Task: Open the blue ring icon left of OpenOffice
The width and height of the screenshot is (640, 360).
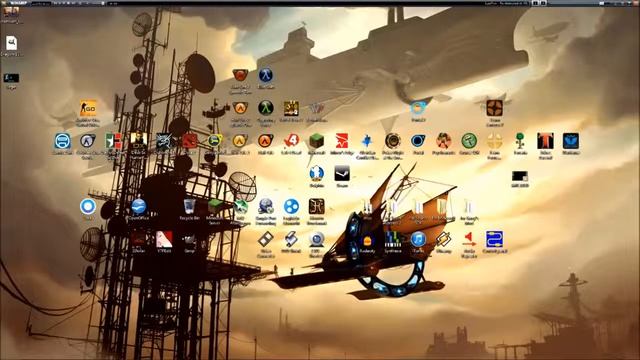Action: pos(88,207)
